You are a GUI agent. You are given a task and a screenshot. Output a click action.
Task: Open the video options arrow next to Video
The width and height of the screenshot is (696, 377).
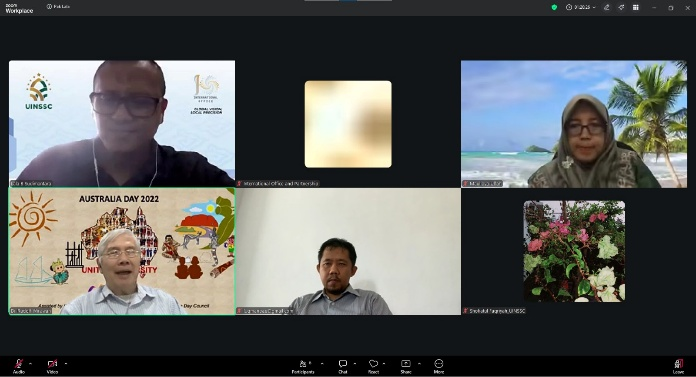coord(66,364)
